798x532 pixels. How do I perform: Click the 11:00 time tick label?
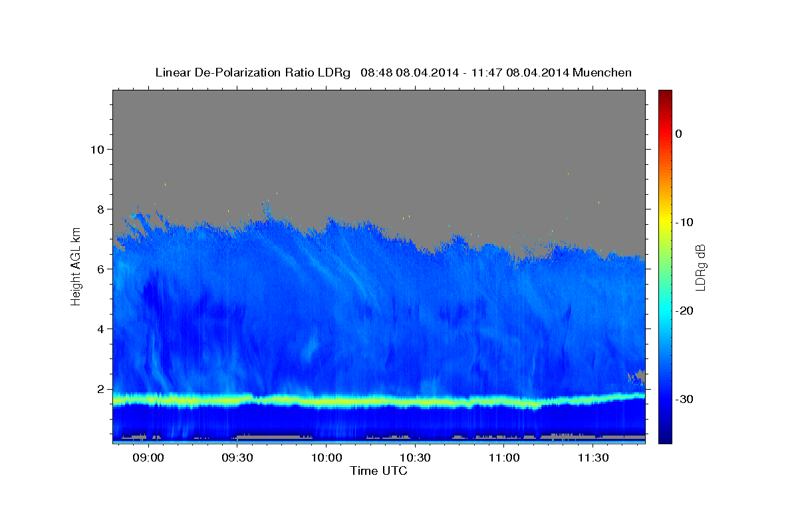(504, 458)
